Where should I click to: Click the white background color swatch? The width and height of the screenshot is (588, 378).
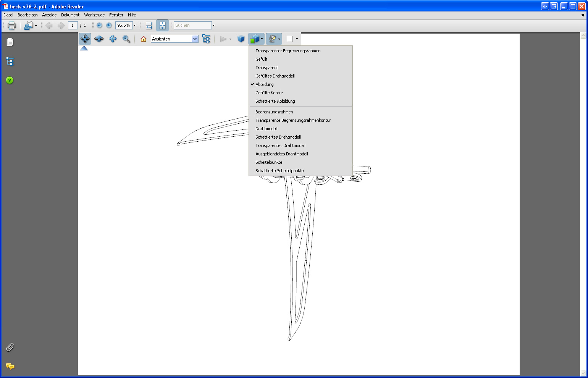pos(290,39)
